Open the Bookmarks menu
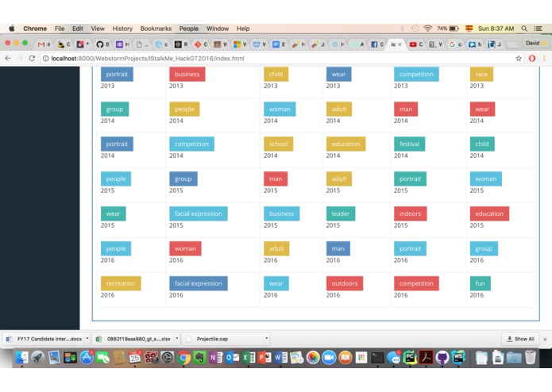 156,29
